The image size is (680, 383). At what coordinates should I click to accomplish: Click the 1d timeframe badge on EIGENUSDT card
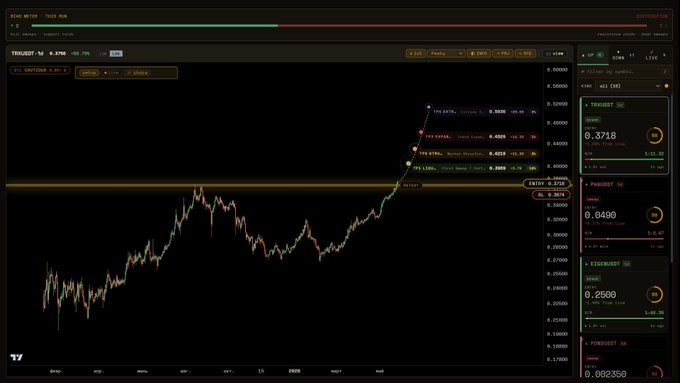tap(627, 264)
